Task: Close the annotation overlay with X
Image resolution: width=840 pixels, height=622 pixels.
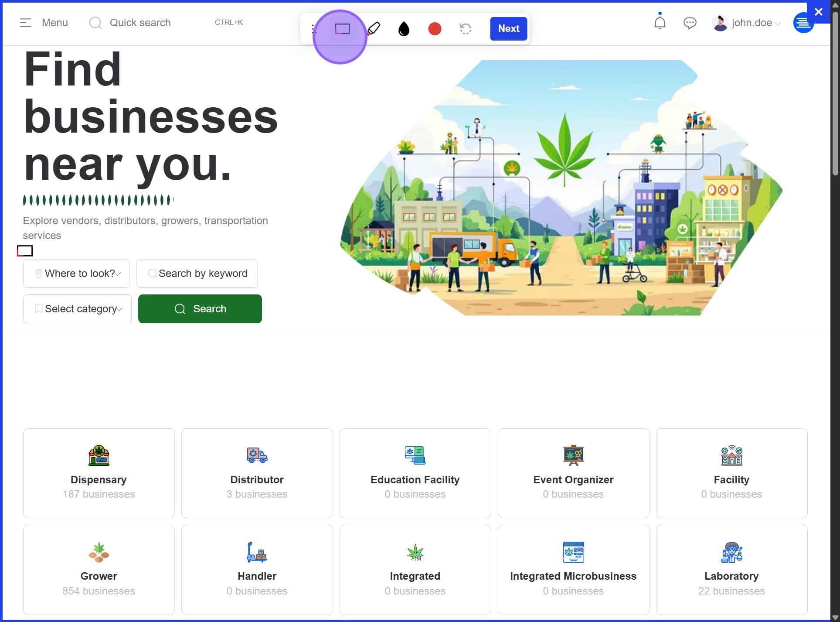Action: [x=818, y=12]
